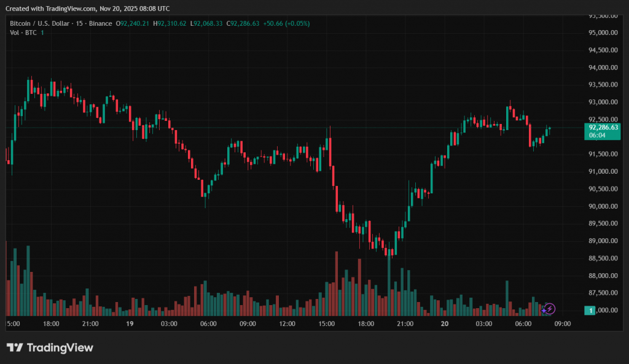This screenshot has height=364, width=629.
Task: Click the close value C92,286.63 in legend
Action: point(243,23)
